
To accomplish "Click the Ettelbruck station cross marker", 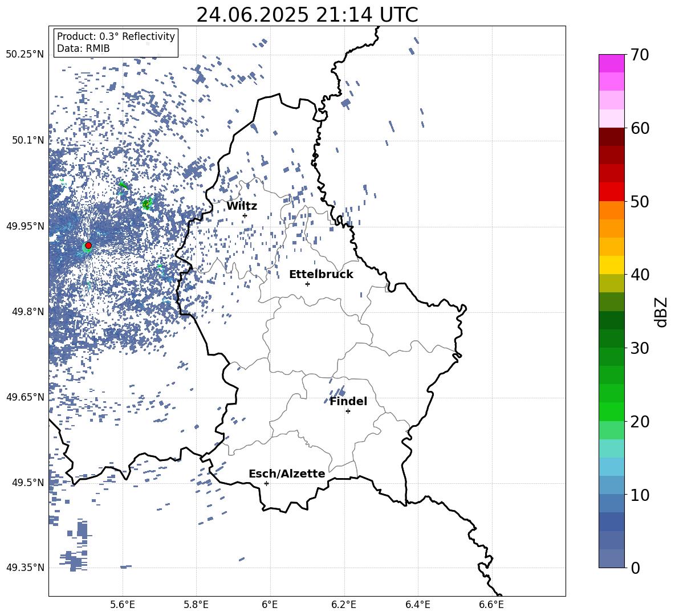I will (x=307, y=284).
